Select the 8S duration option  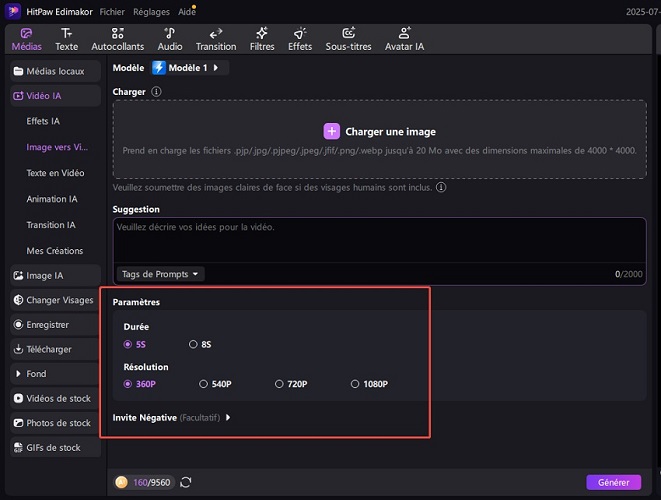[x=200, y=344]
